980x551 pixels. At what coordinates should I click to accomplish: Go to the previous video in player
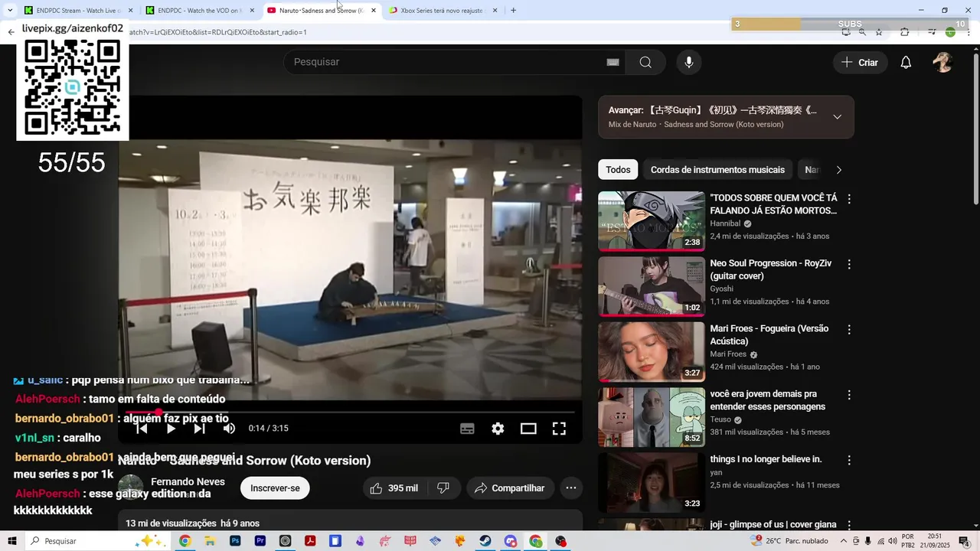click(142, 429)
